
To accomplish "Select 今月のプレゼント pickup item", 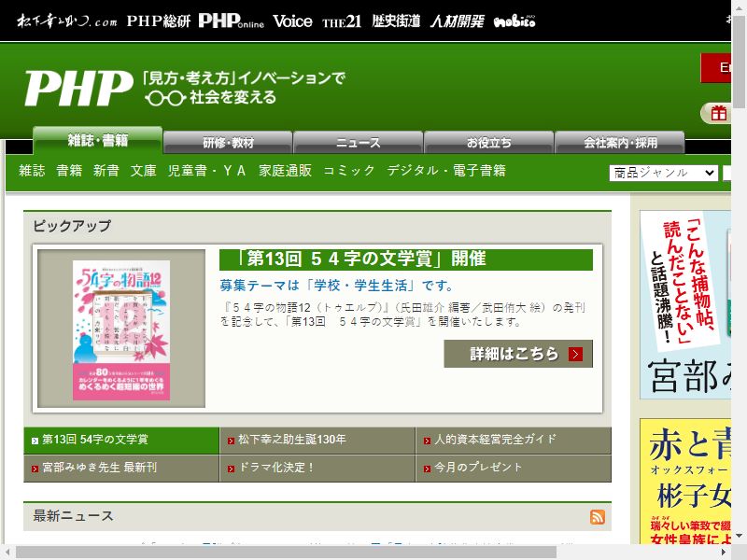I will [x=514, y=469].
